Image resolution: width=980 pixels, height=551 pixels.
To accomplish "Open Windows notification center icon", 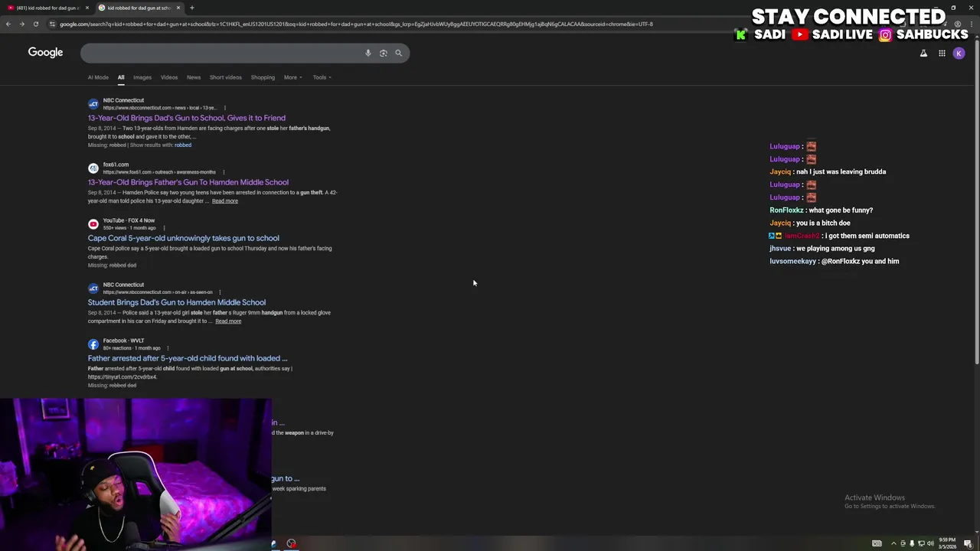I will click(969, 543).
